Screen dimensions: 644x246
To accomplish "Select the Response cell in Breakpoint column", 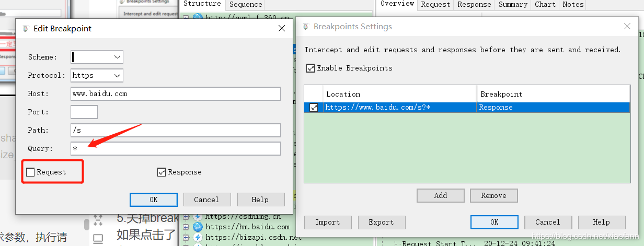I will coord(553,108).
